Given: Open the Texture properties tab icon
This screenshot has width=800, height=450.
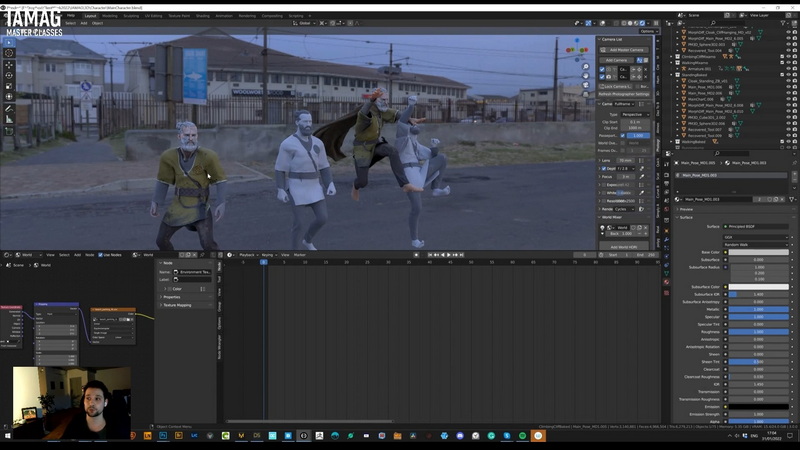Looking at the screenshot, I should coord(666,293).
